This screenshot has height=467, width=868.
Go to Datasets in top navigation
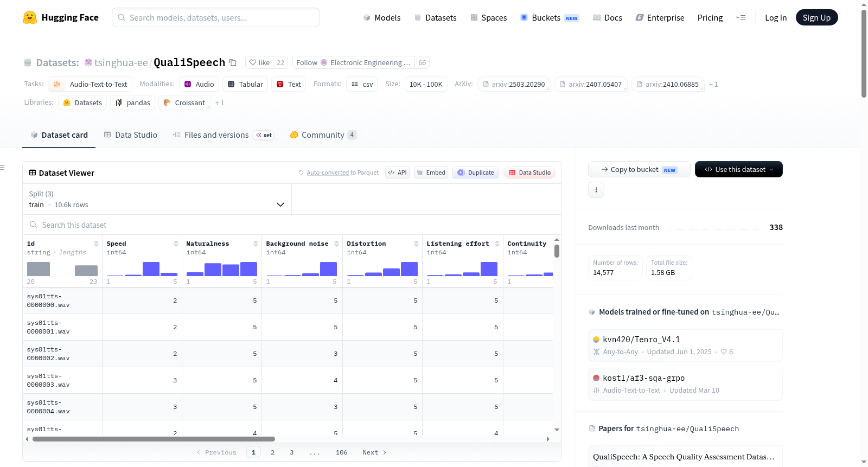click(x=436, y=17)
